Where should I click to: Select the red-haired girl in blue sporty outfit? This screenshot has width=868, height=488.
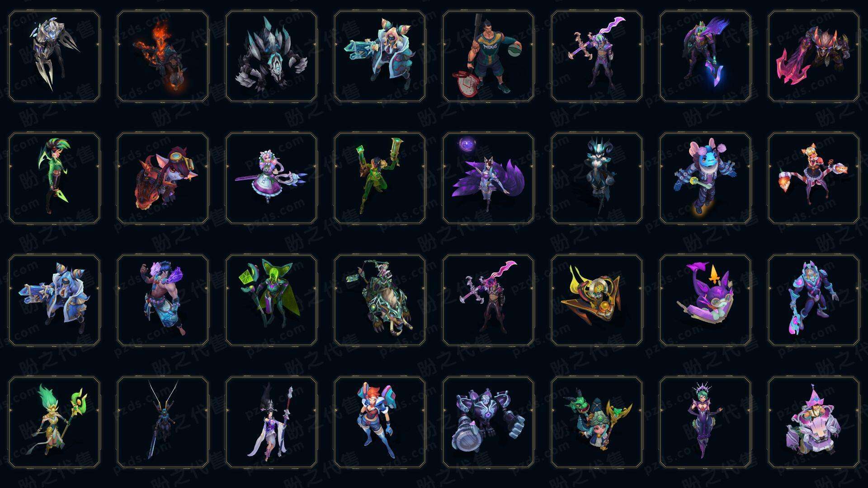[x=380, y=422]
